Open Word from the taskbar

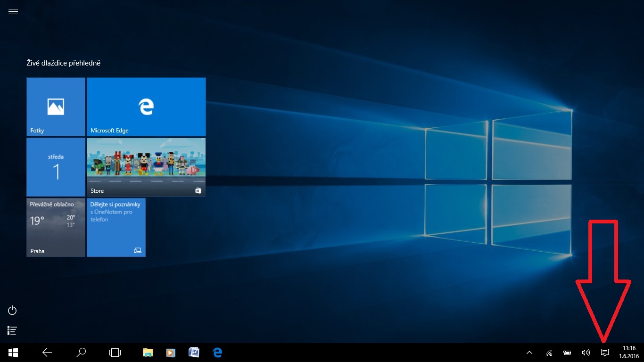tap(194, 352)
